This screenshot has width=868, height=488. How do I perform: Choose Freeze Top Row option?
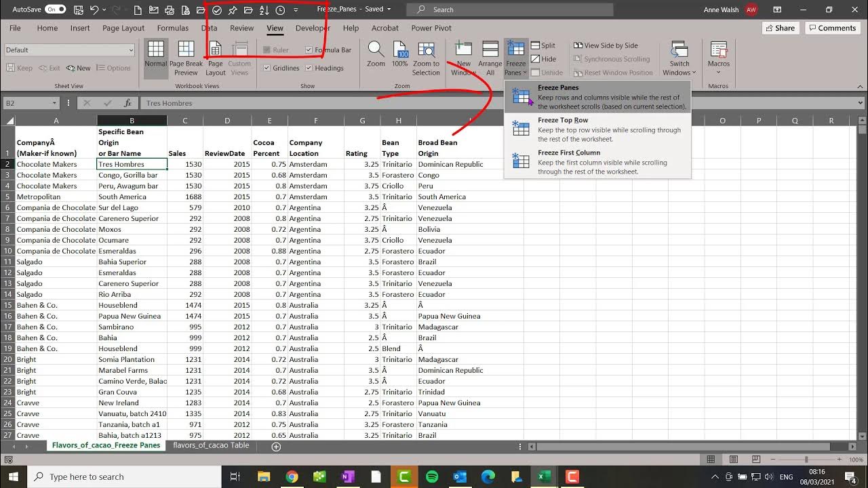pos(597,129)
